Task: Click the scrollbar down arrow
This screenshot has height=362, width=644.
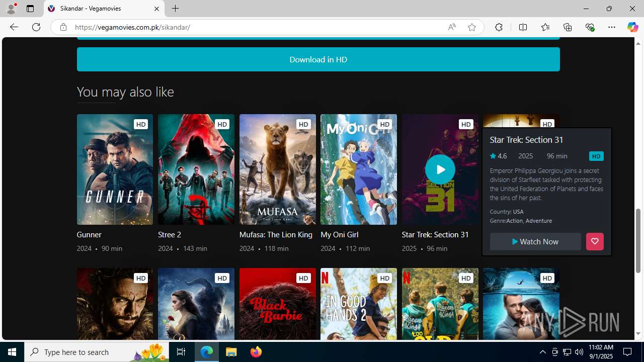Action: pyautogui.click(x=638, y=334)
